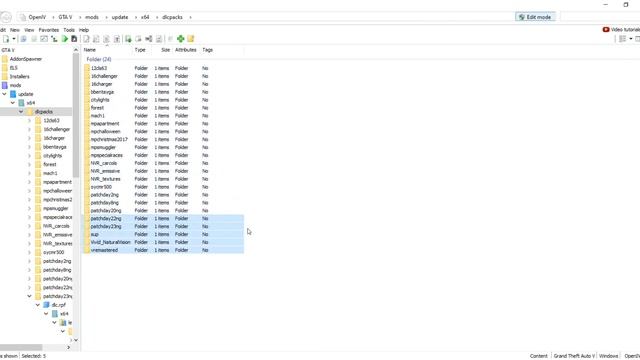Viewport: 640px width, 360px height.
Task: Select sup row in file list
Action: tap(163, 234)
